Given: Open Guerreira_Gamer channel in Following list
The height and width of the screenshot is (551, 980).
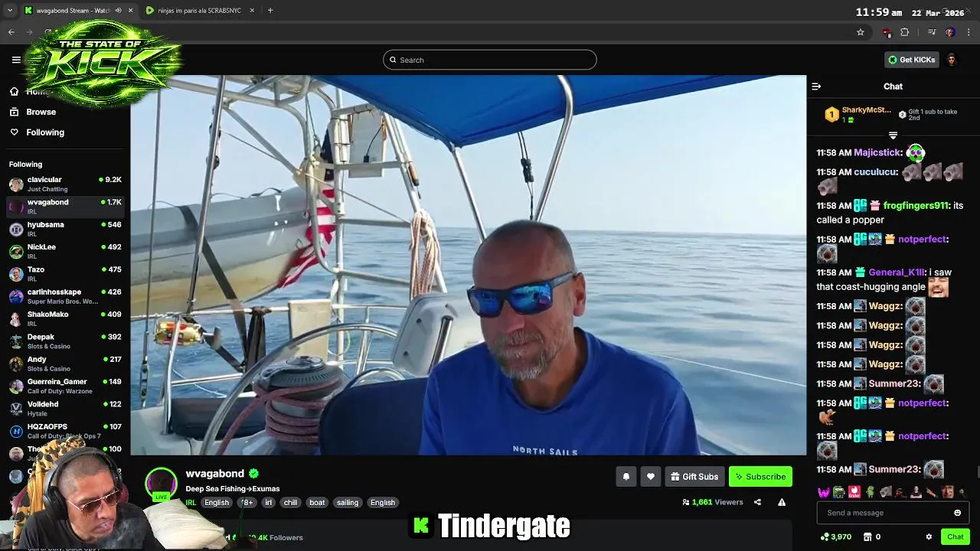Looking at the screenshot, I should point(65,386).
